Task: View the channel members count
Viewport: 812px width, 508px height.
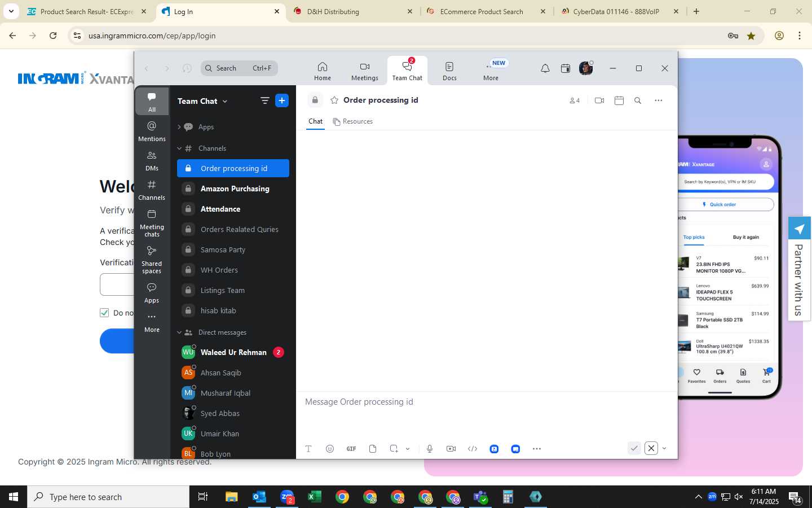Action: pos(575,100)
